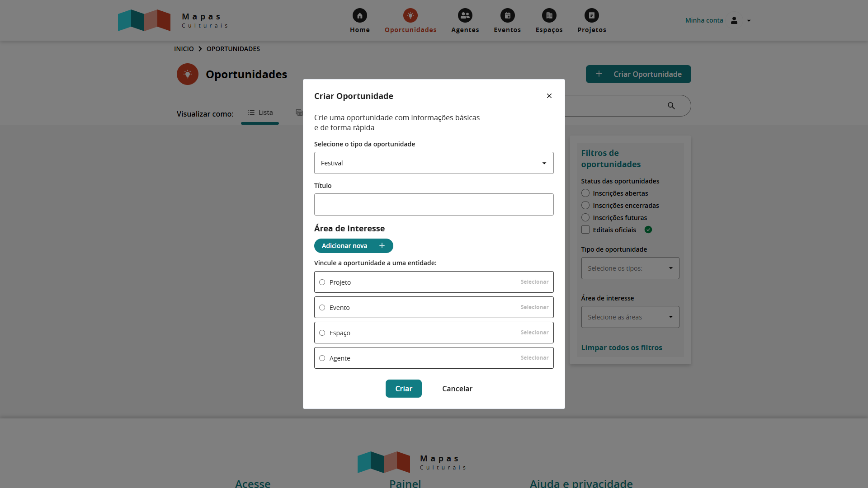Image resolution: width=868 pixels, height=488 pixels.
Task: Click the Minha conta user icon
Action: [734, 20]
